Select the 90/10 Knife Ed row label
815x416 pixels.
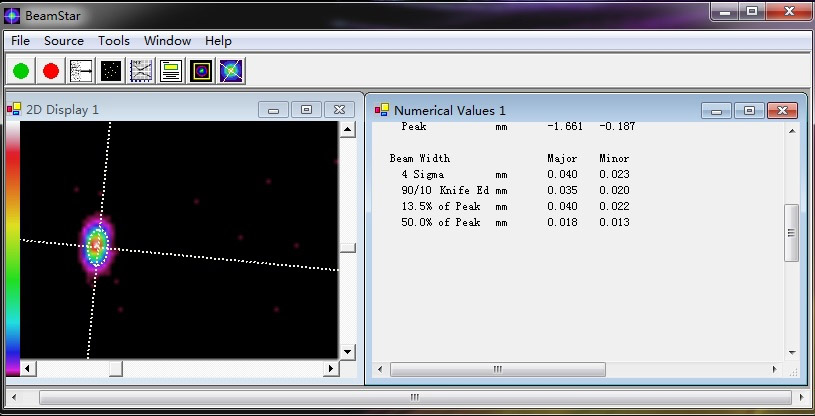click(445, 190)
